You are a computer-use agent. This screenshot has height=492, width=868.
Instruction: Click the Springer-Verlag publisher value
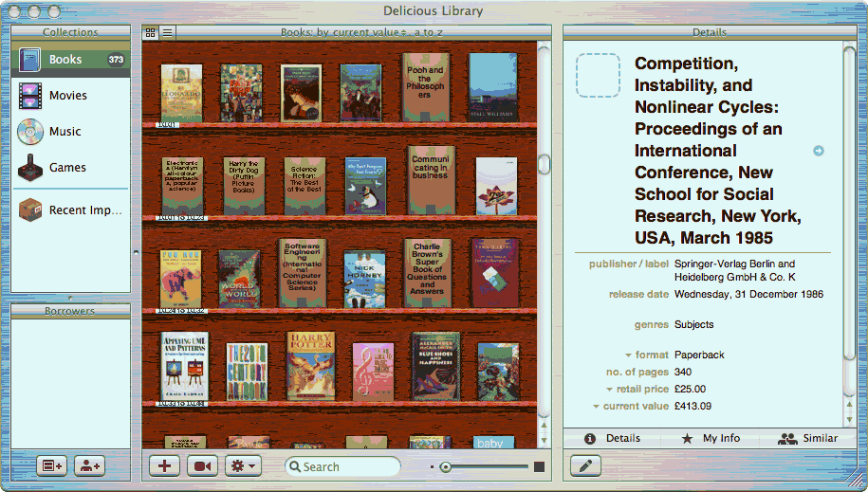[734, 270]
